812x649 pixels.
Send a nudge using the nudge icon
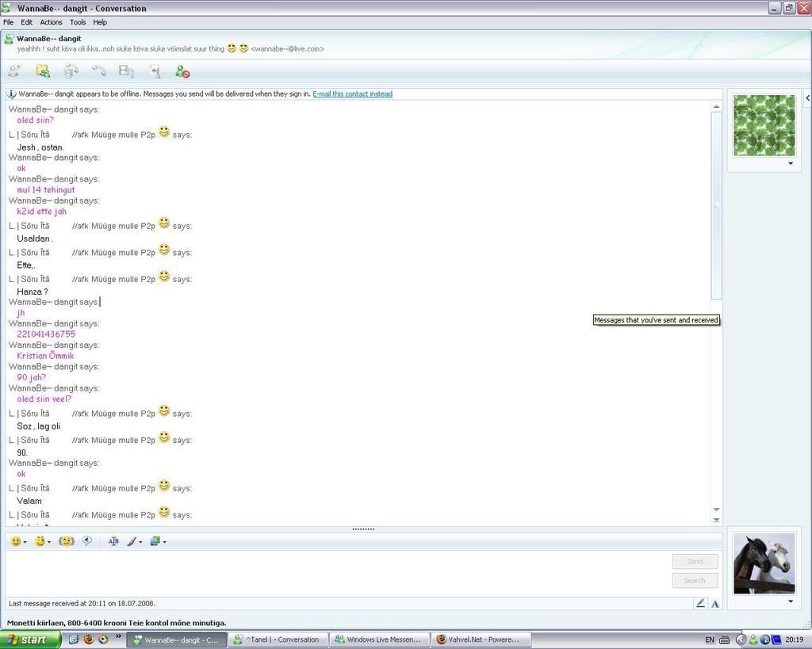[67, 541]
